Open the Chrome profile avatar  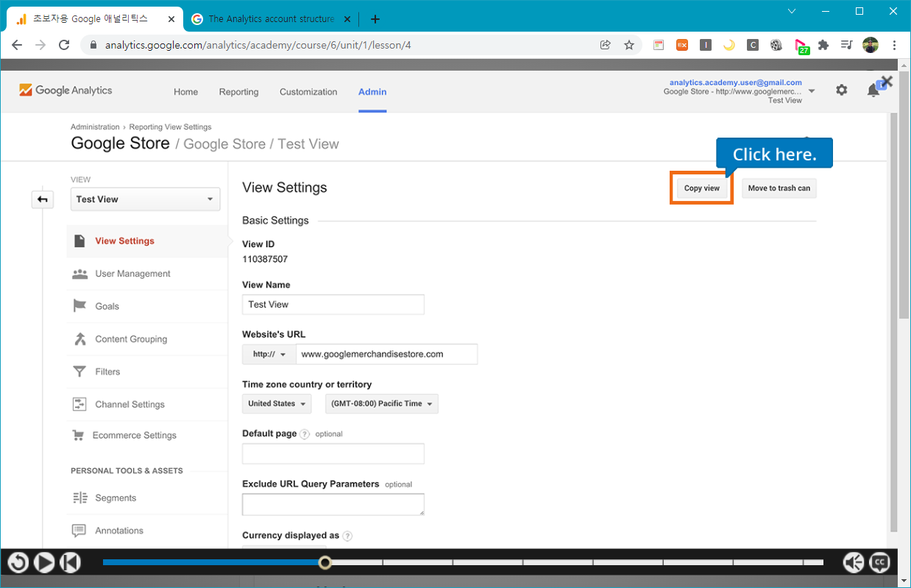(871, 45)
